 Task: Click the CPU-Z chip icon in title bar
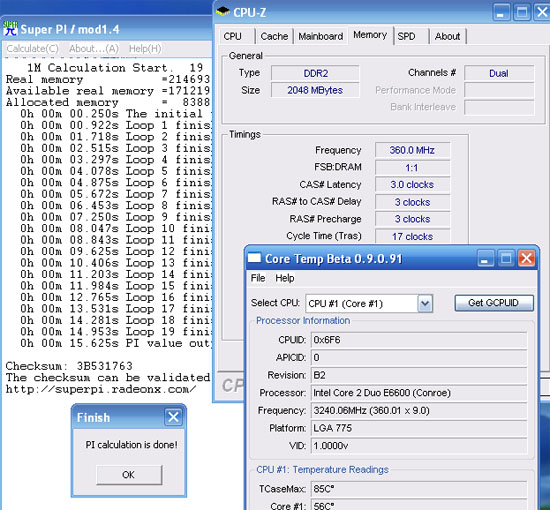point(223,11)
